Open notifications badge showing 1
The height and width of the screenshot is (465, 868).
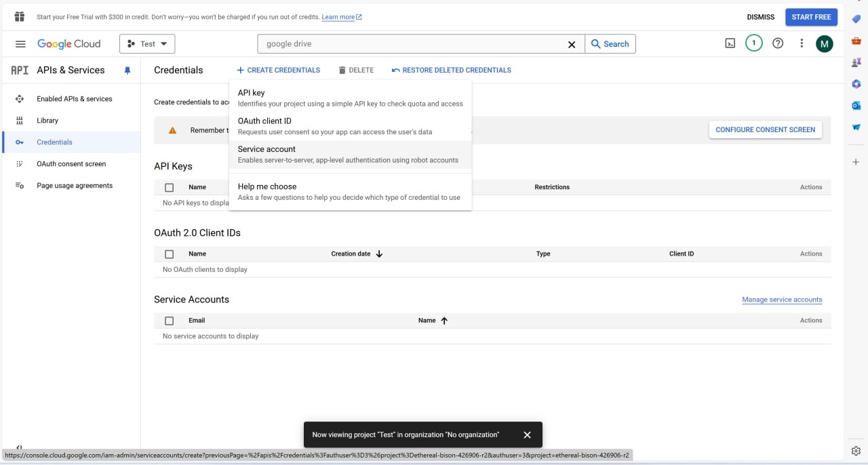[753, 43]
